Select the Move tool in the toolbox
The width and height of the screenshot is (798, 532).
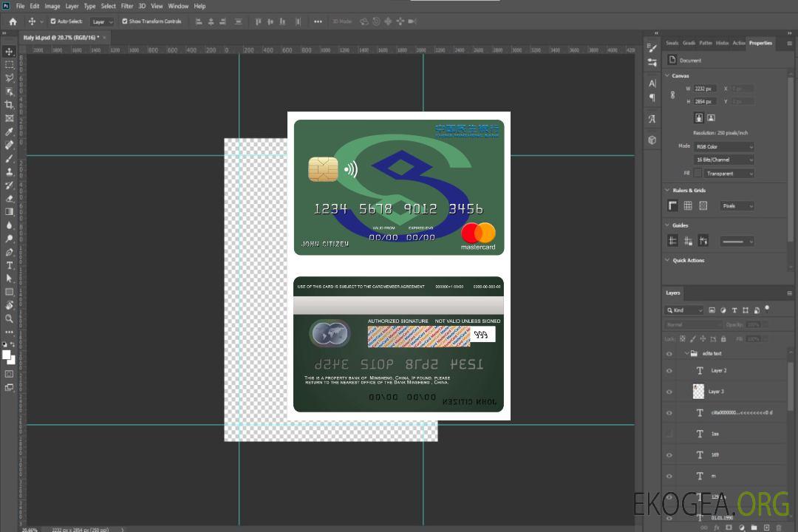tap(9, 52)
